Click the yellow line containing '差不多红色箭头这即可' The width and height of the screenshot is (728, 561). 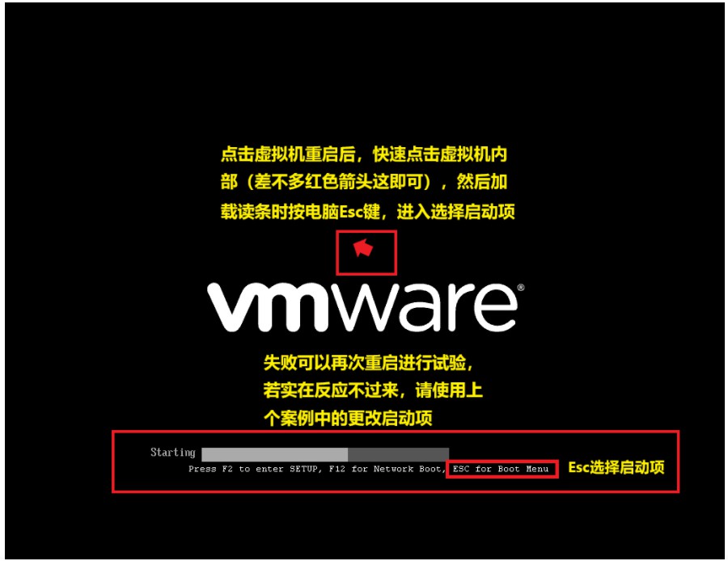pyautogui.click(x=363, y=182)
